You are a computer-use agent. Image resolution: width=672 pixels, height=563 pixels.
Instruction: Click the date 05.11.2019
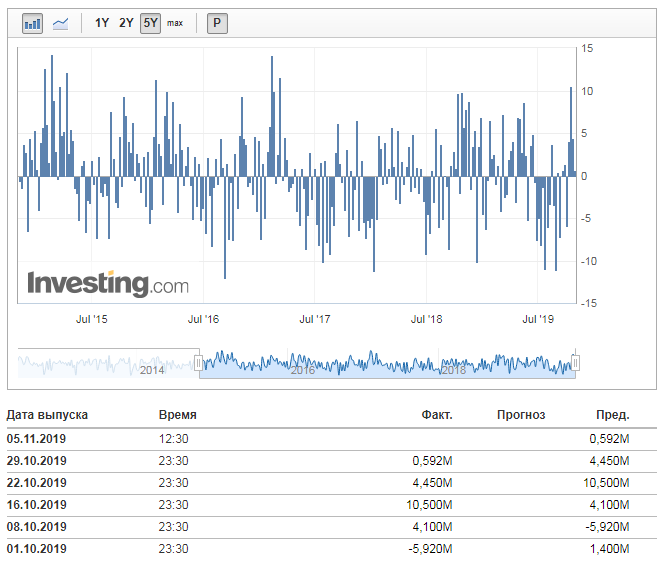click(x=36, y=439)
